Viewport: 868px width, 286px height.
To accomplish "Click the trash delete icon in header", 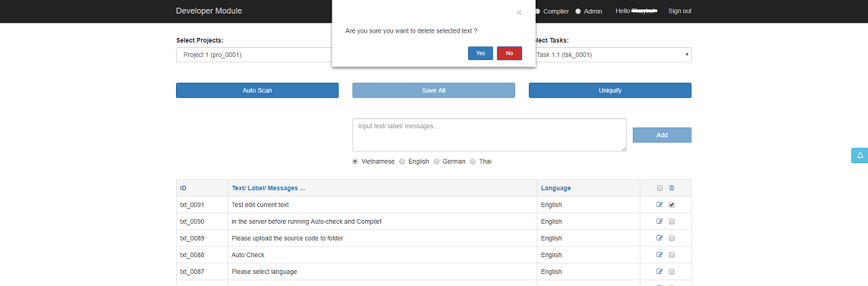I will [672, 188].
